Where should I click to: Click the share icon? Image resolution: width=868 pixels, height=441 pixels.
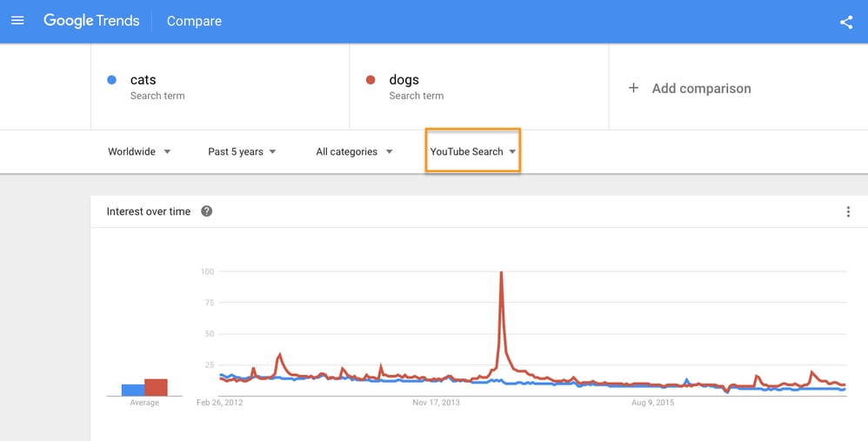846,23
